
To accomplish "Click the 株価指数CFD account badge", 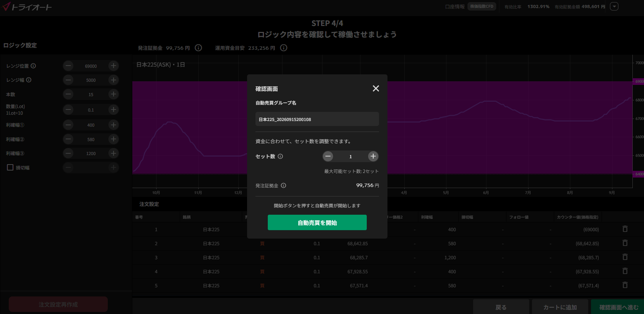I will coord(482,7).
